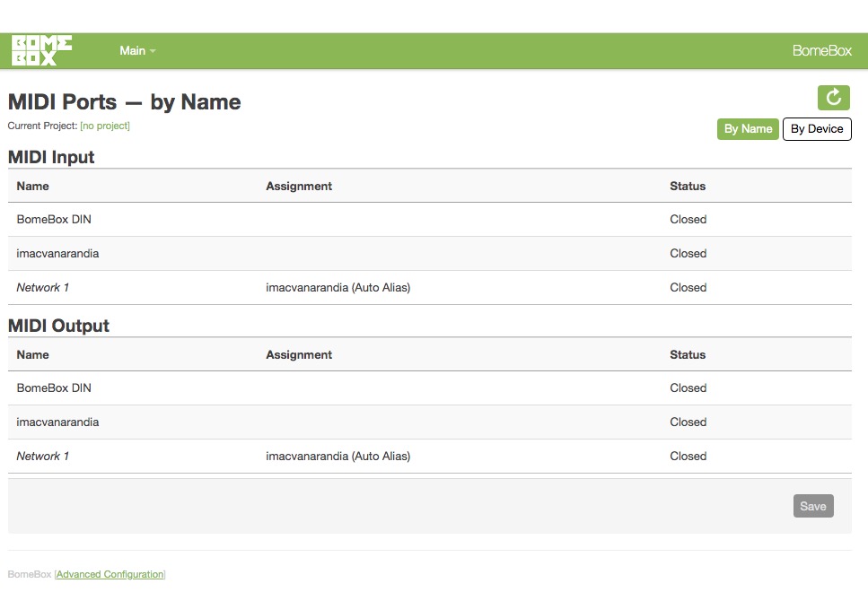This screenshot has height=592, width=868.
Task: Click Closed status of MIDI Input Network 1
Action: 688,287
